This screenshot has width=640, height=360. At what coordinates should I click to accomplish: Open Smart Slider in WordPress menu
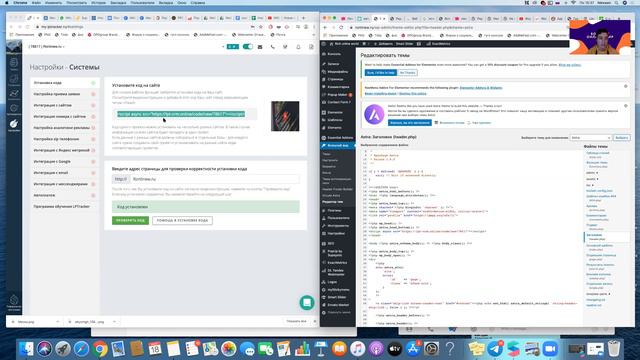[x=337, y=297]
